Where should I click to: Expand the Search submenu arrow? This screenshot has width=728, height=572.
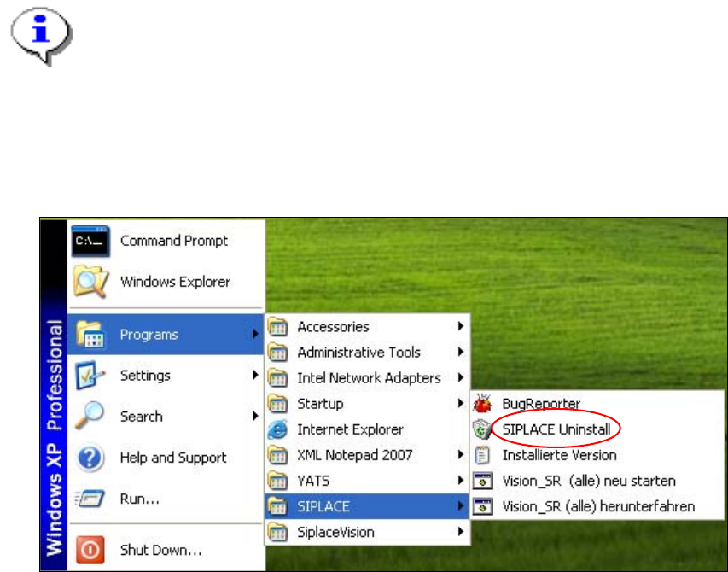[x=255, y=416]
